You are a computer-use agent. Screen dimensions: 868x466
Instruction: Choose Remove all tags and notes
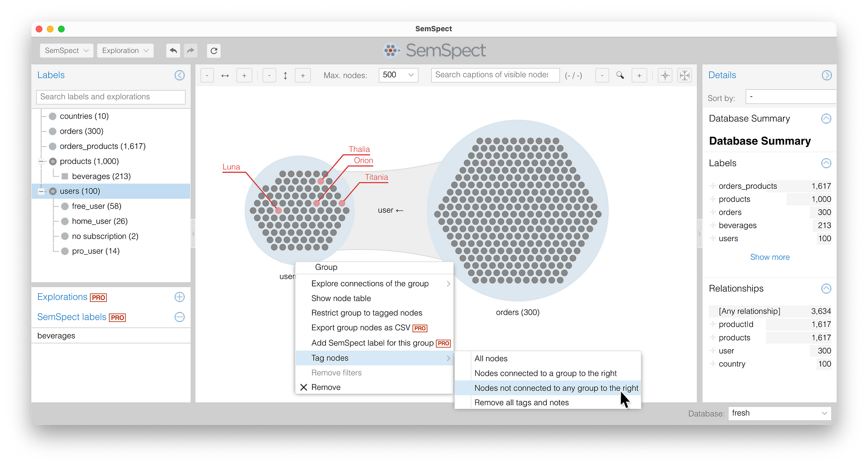(x=548, y=403)
